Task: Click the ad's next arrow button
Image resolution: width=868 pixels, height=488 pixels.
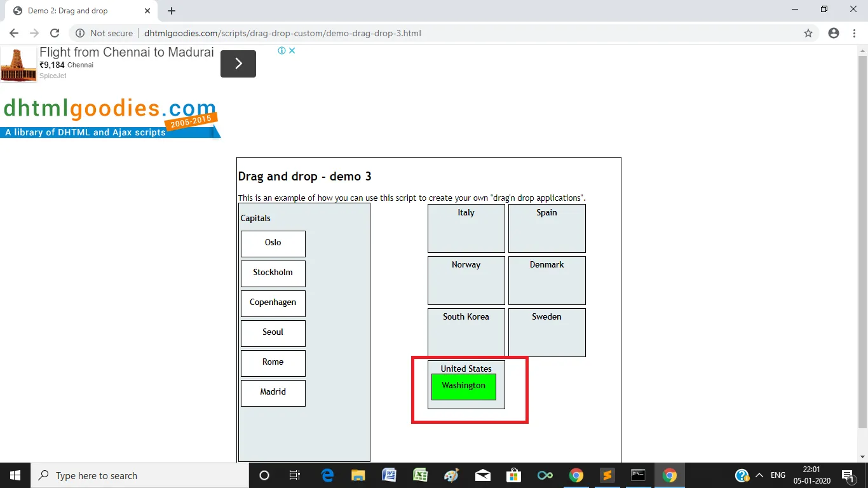Action: pos(238,64)
